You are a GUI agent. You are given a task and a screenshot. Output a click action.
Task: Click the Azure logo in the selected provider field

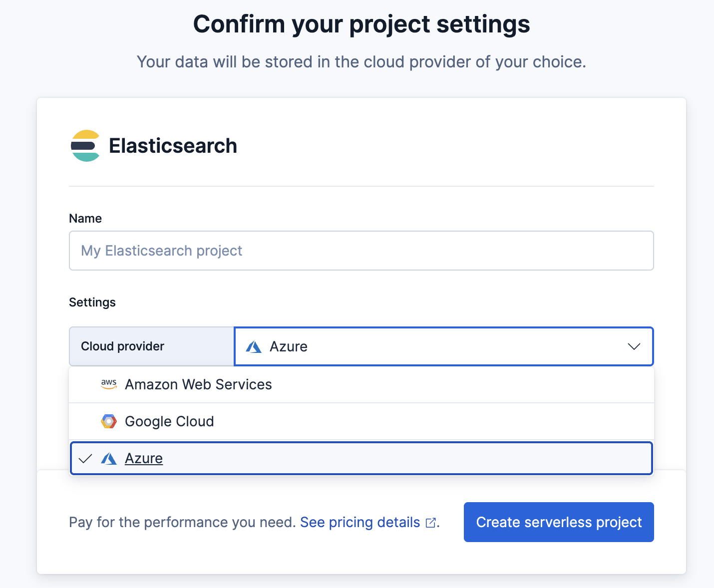[x=254, y=347]
